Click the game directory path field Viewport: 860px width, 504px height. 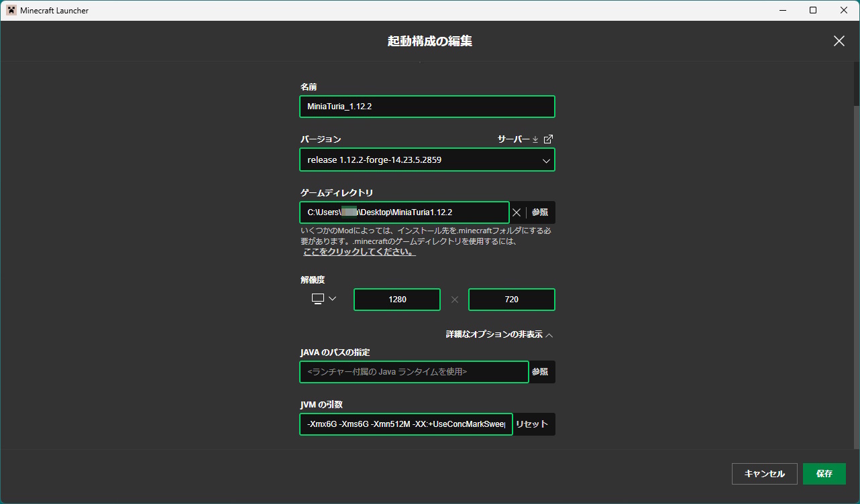[x=405, y=212]
